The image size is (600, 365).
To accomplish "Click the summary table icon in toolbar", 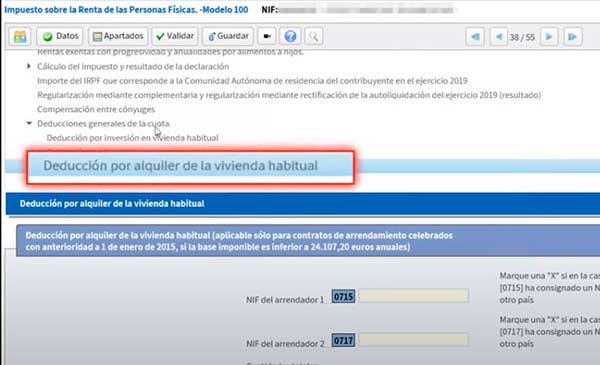I will pos(20,37).
